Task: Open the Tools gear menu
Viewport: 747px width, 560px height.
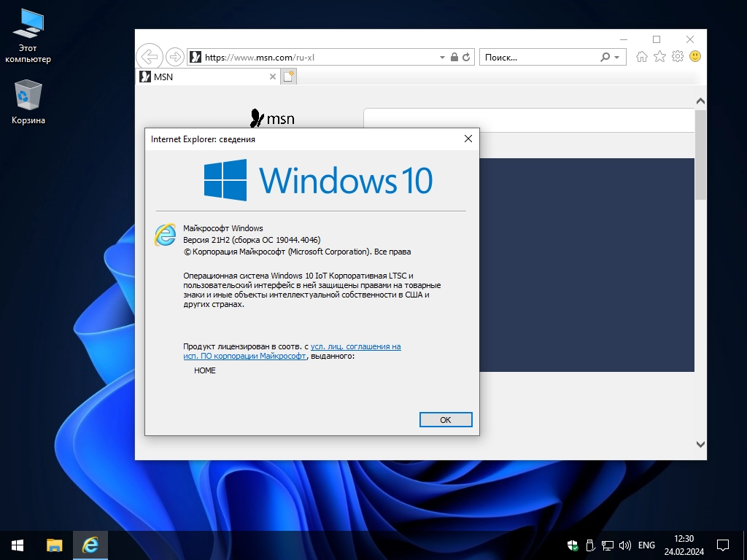Action: [x=678, y=57]
